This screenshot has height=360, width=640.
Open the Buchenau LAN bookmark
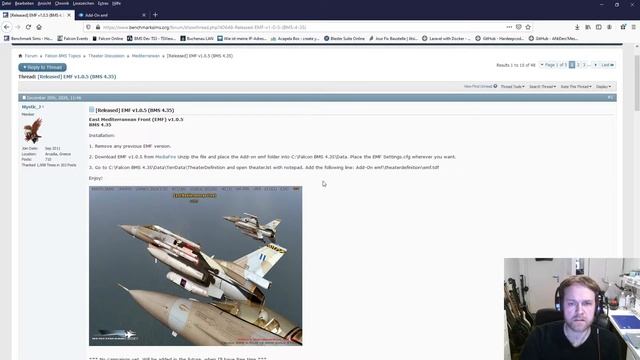(x=197, y=38)
